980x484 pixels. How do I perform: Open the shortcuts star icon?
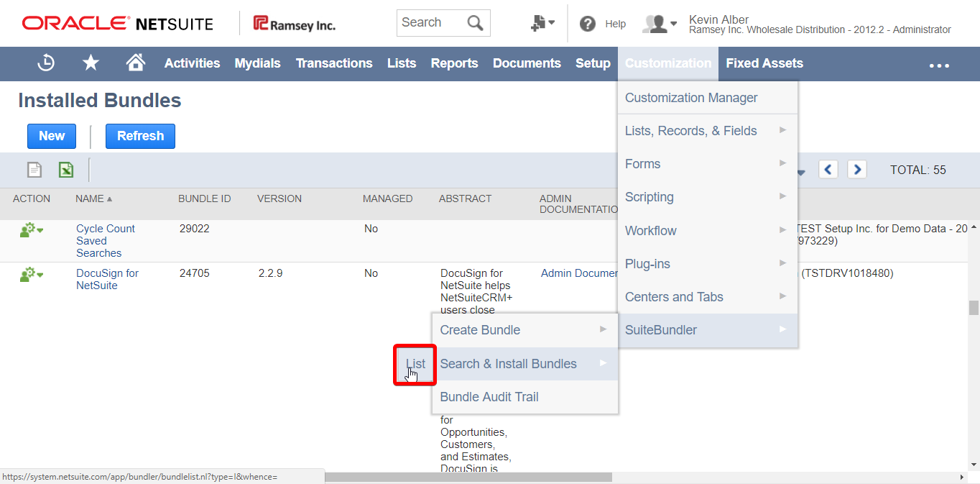click(x=91, y=63)
